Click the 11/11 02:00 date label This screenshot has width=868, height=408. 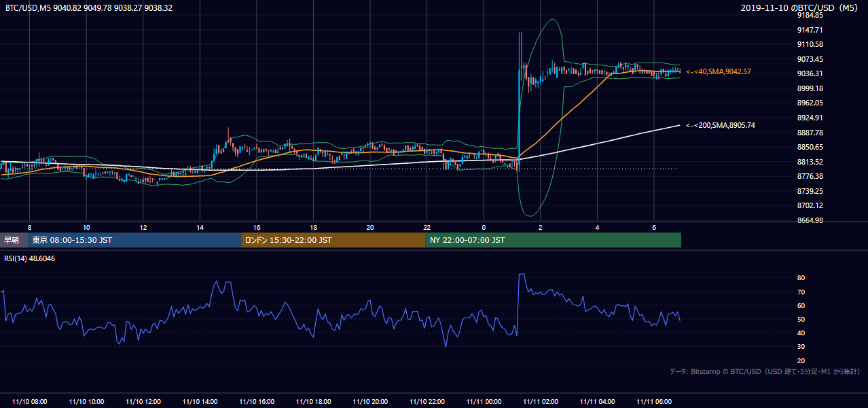(541, 402)
